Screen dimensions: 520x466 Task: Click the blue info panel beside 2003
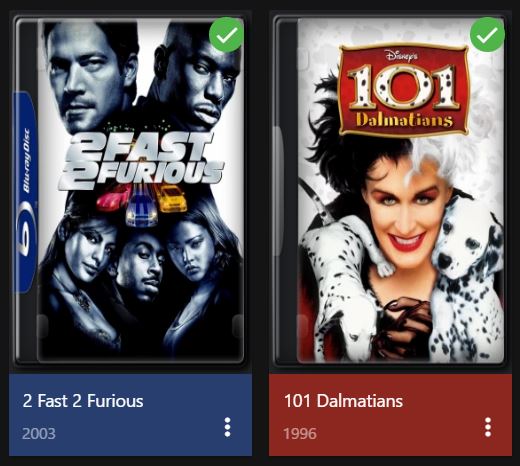coord(130,415)
